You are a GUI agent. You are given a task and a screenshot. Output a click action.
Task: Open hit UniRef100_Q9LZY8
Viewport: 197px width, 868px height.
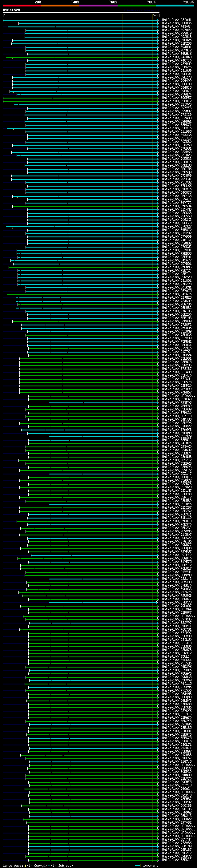coord(176,78)
